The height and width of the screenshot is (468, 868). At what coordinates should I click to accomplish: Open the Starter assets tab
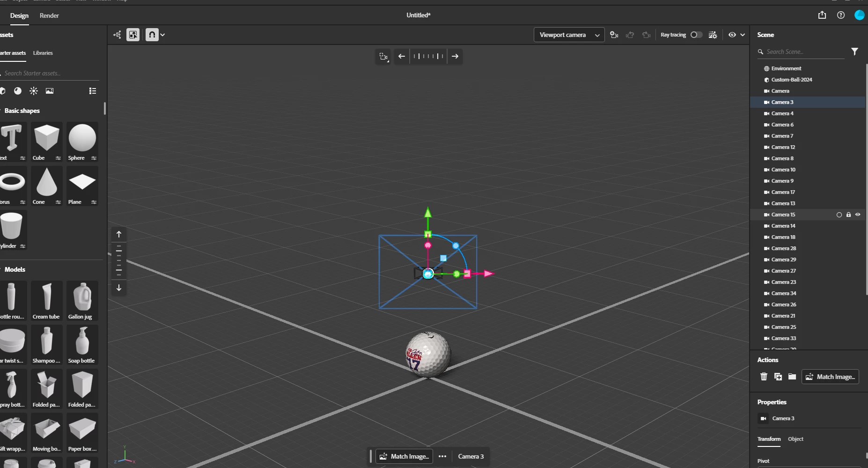[x=13, y=53]
